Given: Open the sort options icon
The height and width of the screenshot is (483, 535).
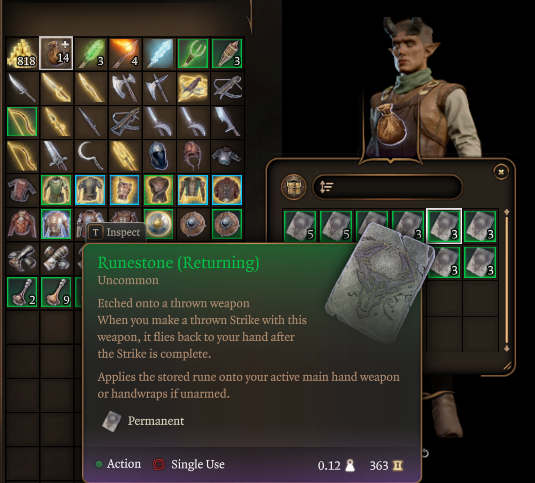Looking at the screenshot, I should (327, 187).
